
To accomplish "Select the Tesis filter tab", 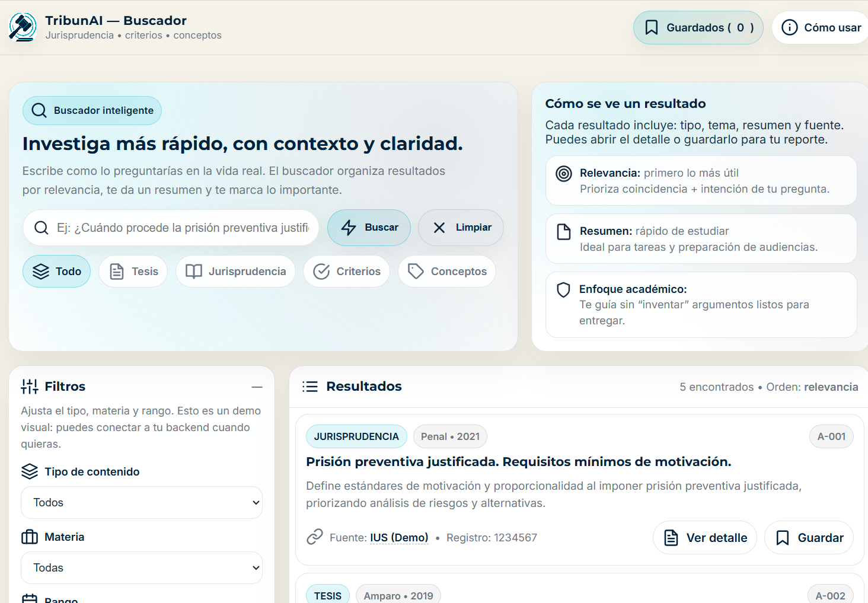I will coord(133,272).
